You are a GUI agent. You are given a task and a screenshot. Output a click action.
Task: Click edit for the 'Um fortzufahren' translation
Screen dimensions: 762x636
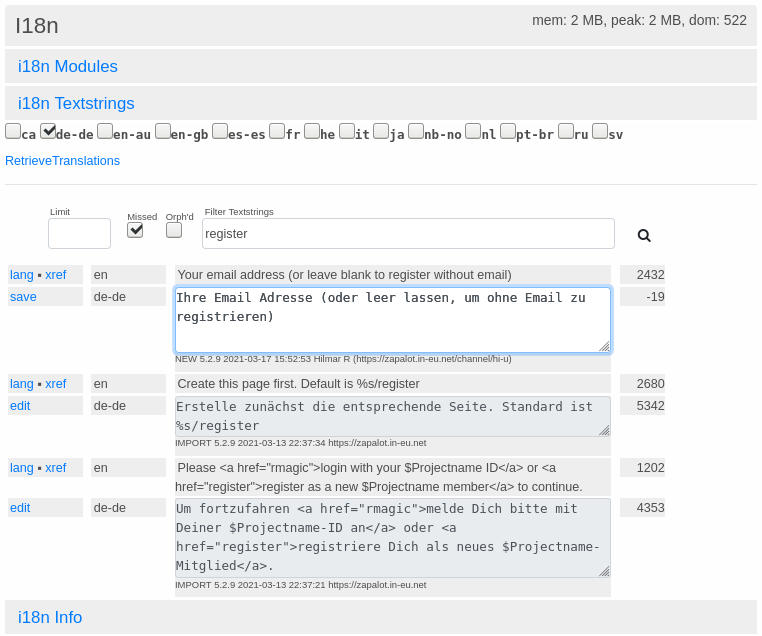click(x=20, y=508)
